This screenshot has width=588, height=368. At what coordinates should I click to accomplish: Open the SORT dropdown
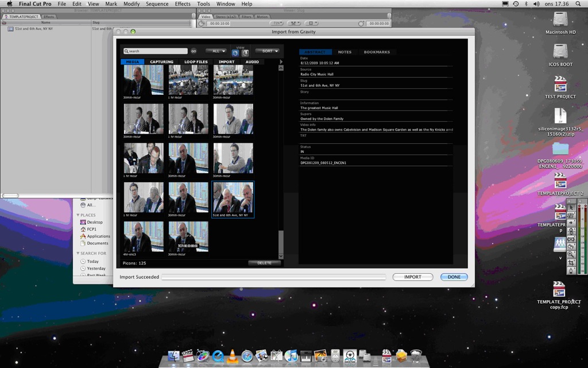point(267,51)
